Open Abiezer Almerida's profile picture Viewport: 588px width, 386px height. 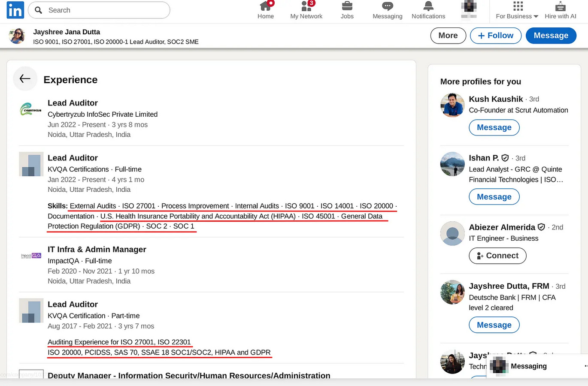452,233
